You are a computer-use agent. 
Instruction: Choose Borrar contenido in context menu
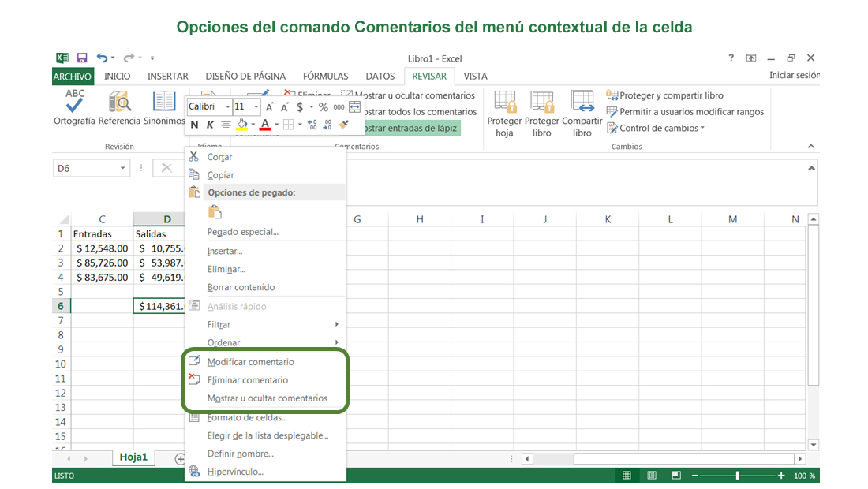pos(265,287)
